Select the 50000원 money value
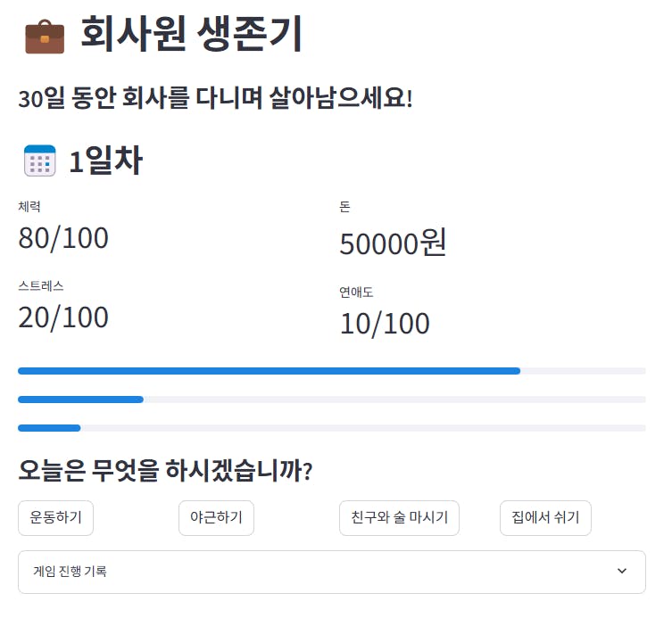This screenshot has width=672, height=618. [393, 243]
